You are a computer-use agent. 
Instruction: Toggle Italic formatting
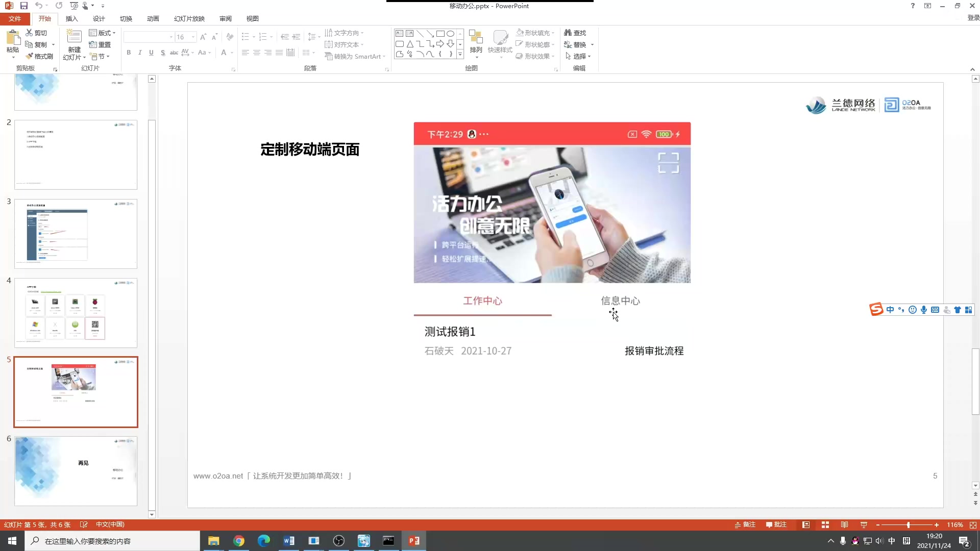point(140,53)
